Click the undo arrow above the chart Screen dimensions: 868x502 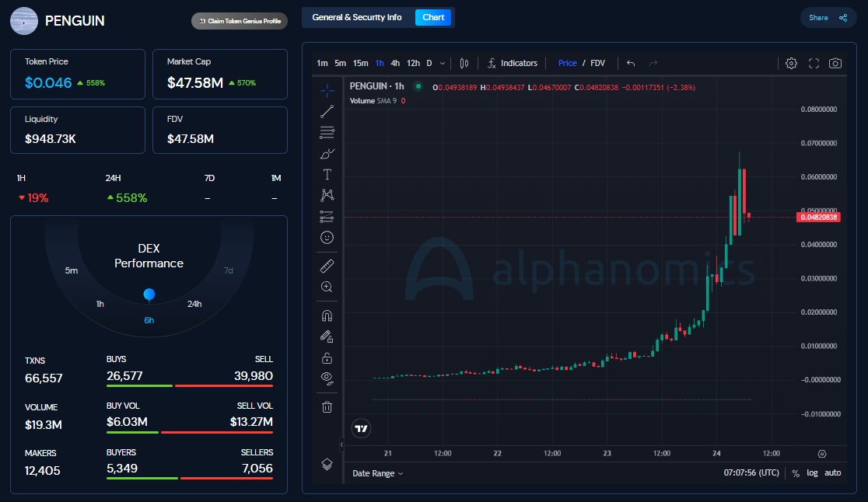[630, 63]
